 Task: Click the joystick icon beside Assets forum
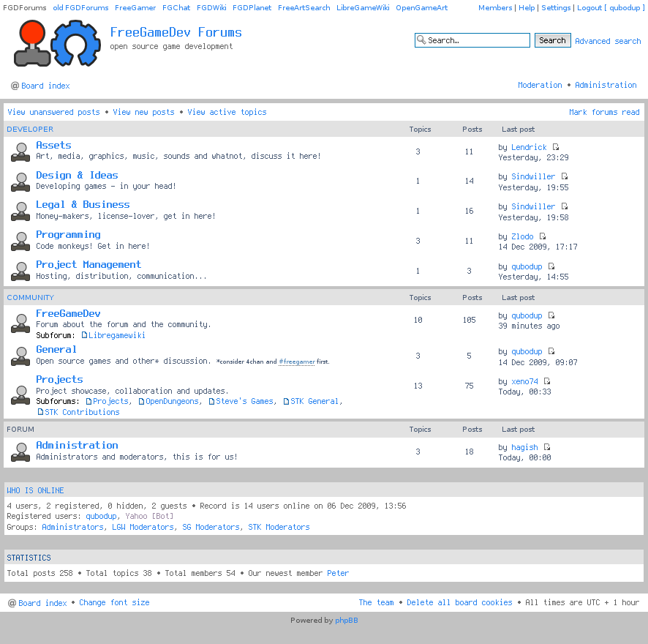point(20,151)
